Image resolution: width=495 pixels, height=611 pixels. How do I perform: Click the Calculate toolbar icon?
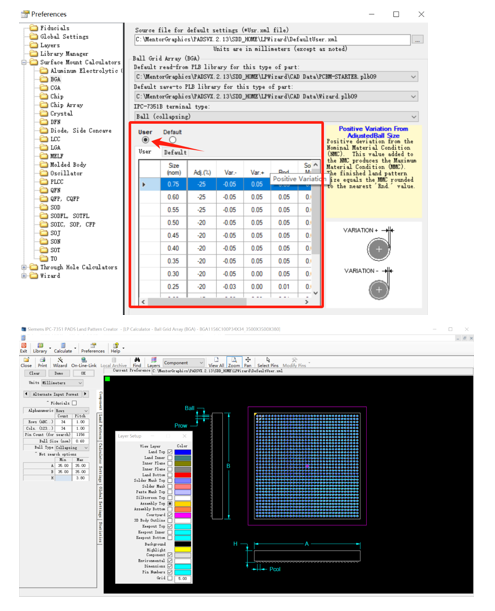pyautogui.click(x=63, y=348)
